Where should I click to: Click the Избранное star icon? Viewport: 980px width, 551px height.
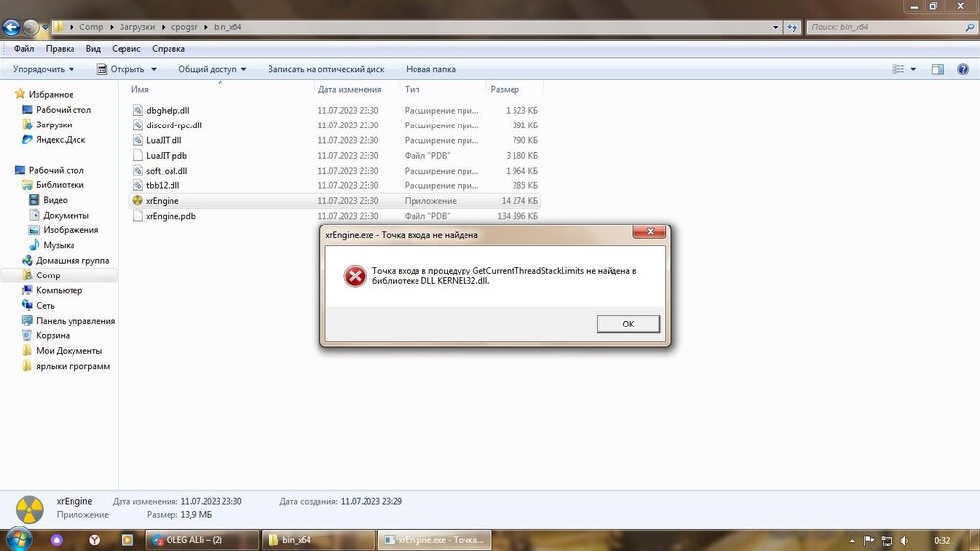(20, 94)
